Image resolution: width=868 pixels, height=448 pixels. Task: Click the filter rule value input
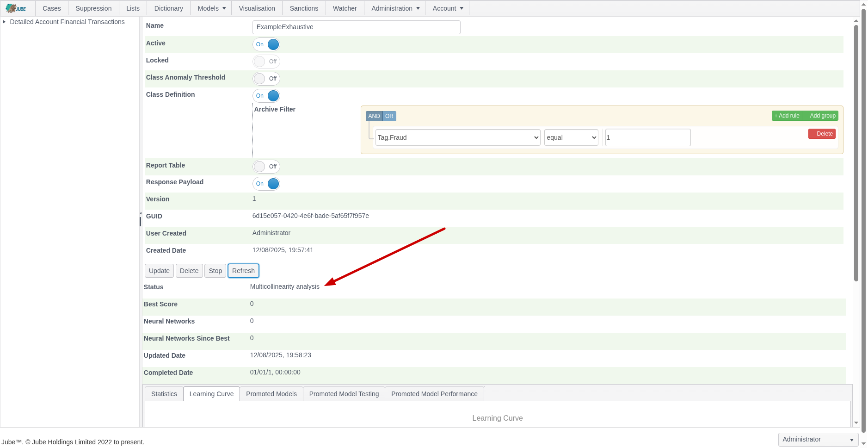(648, 137)
